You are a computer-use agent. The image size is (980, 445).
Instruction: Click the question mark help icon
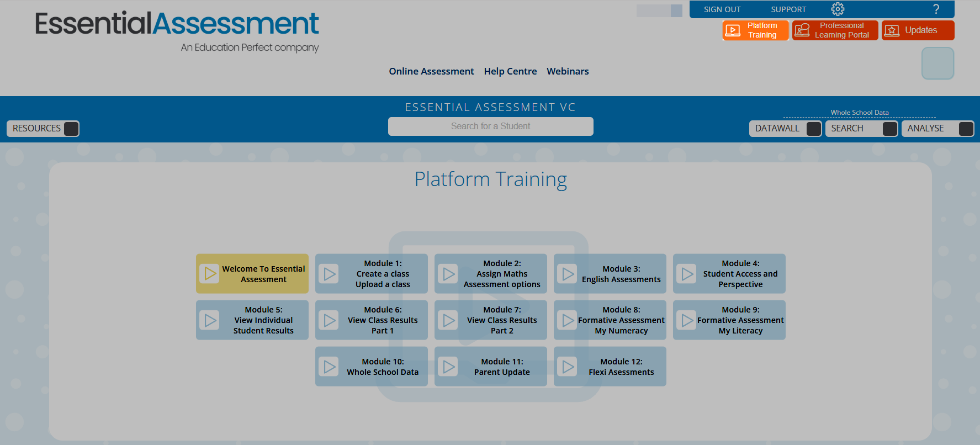pos(936,9)
